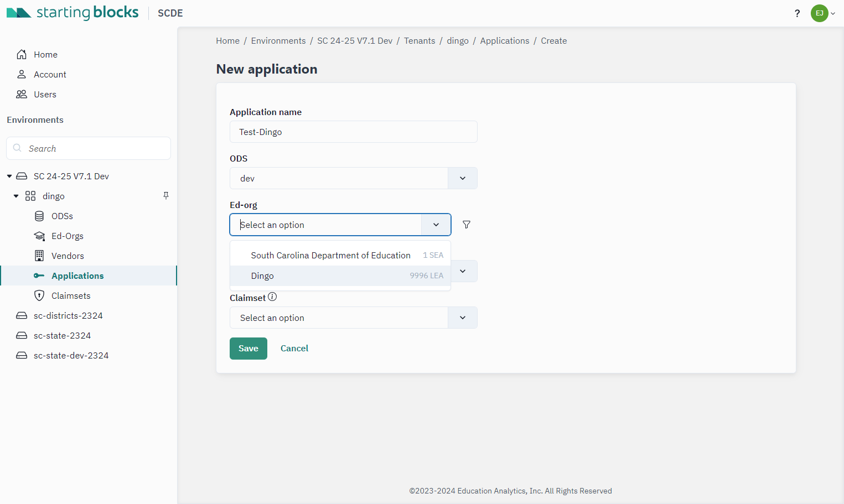Click the Application name text field
This screenshot has height=504, width=844.
pos(353,132)
